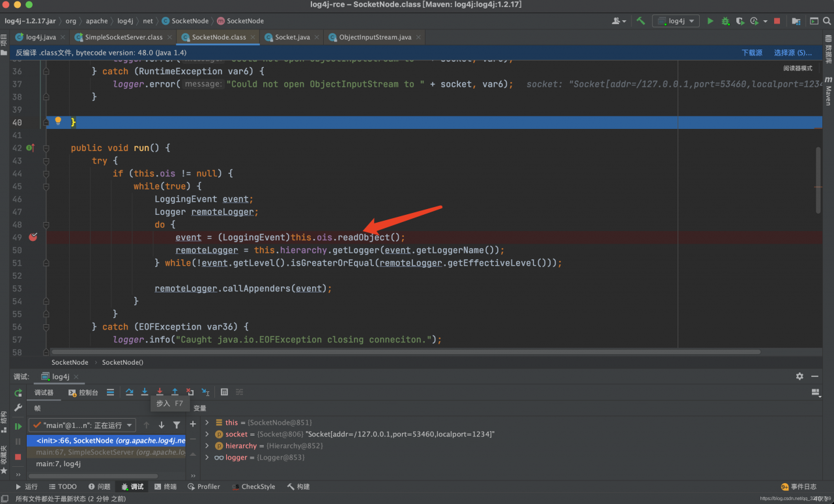This screenshot has height=504, width=834.
Task: Filter frames with the funnel icon
Action: (177, 425)
